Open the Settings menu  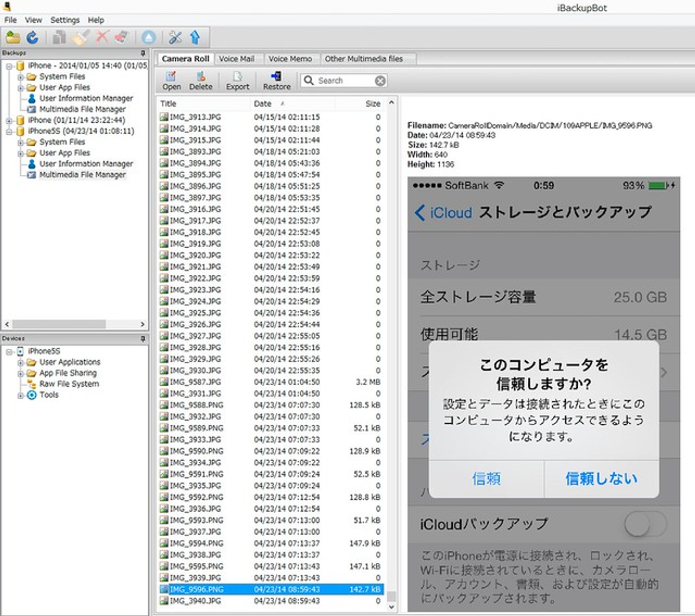click(65, 20)
